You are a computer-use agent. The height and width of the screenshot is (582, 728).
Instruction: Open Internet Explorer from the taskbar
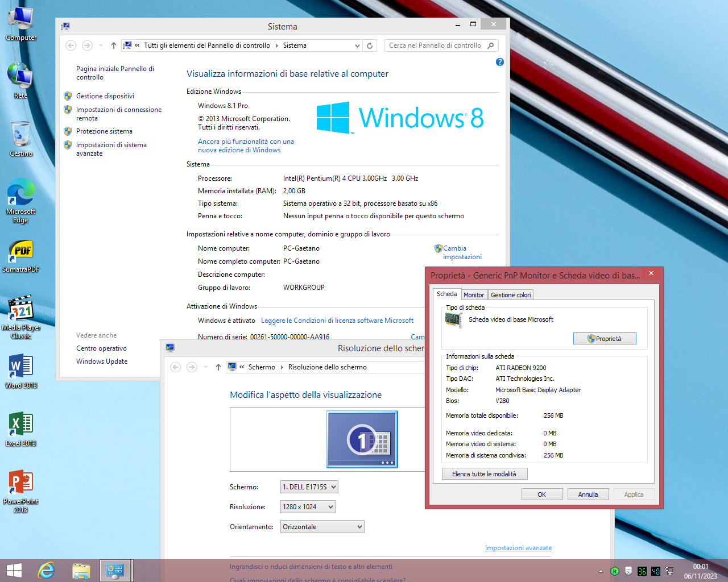[46, 570]
